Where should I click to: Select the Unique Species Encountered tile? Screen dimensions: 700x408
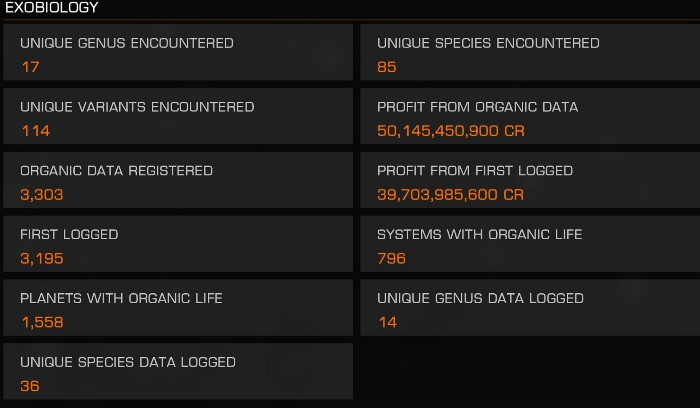[530, 53]
